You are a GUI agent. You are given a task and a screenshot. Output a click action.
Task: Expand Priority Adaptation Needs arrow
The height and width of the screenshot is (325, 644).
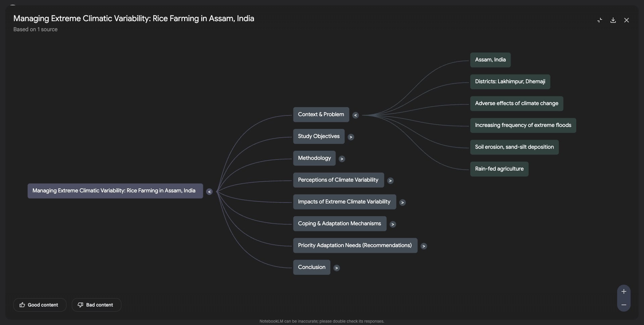tap(424, 246)
